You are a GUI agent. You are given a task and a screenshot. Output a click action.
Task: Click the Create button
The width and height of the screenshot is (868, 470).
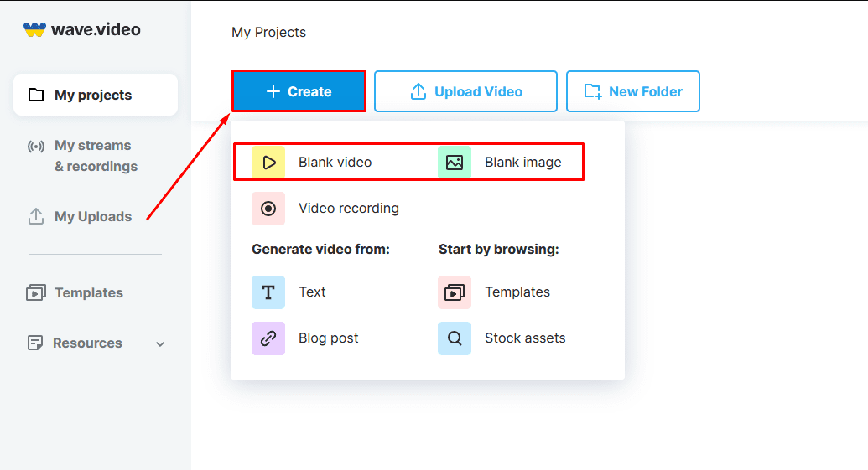click(x=299, y=91)
